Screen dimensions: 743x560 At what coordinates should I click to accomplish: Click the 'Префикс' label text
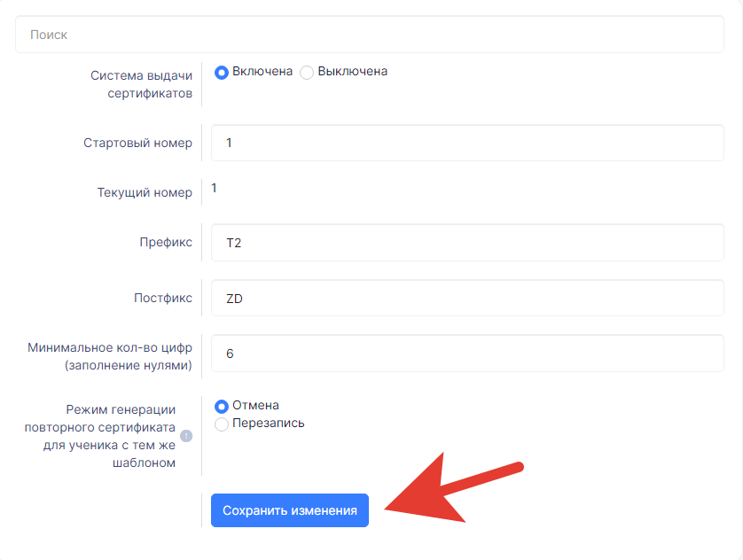coord(166,243)
